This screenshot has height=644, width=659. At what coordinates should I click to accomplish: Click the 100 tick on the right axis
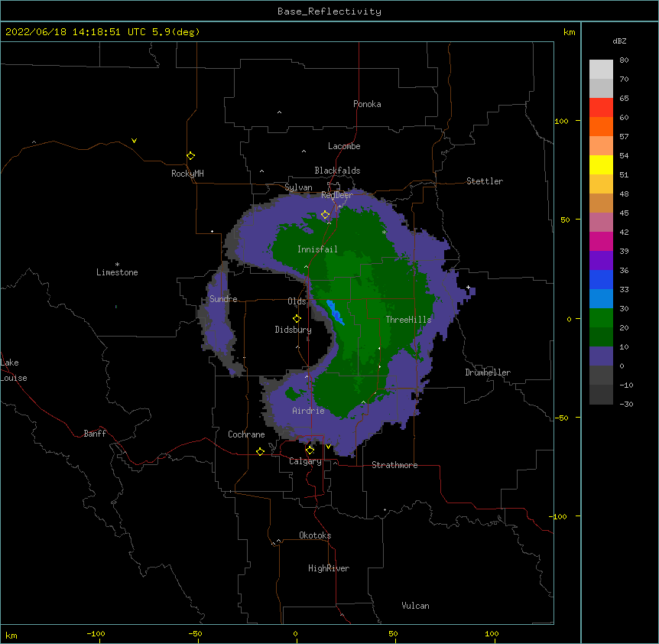[x=561, y=121]
